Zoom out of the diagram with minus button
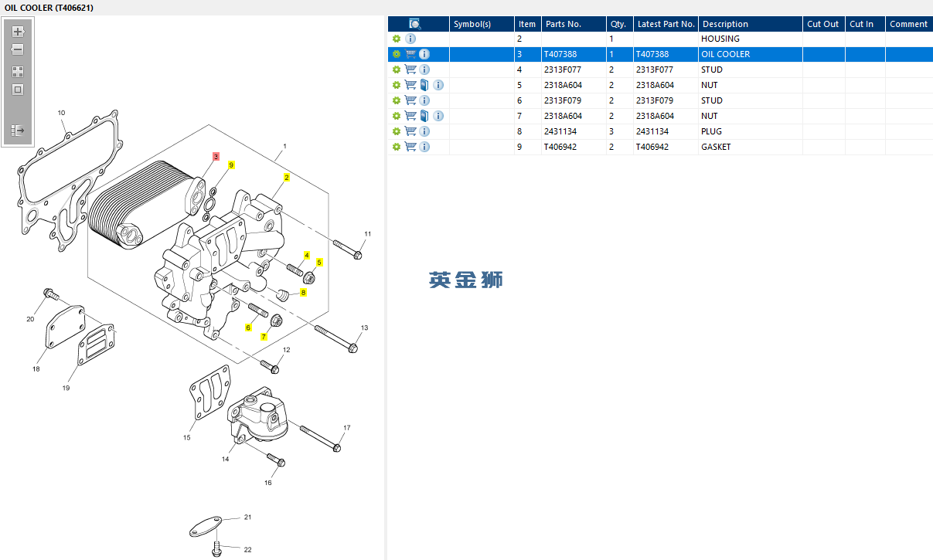Viewport: 933px width, 560px height. [x=18, y=49]
